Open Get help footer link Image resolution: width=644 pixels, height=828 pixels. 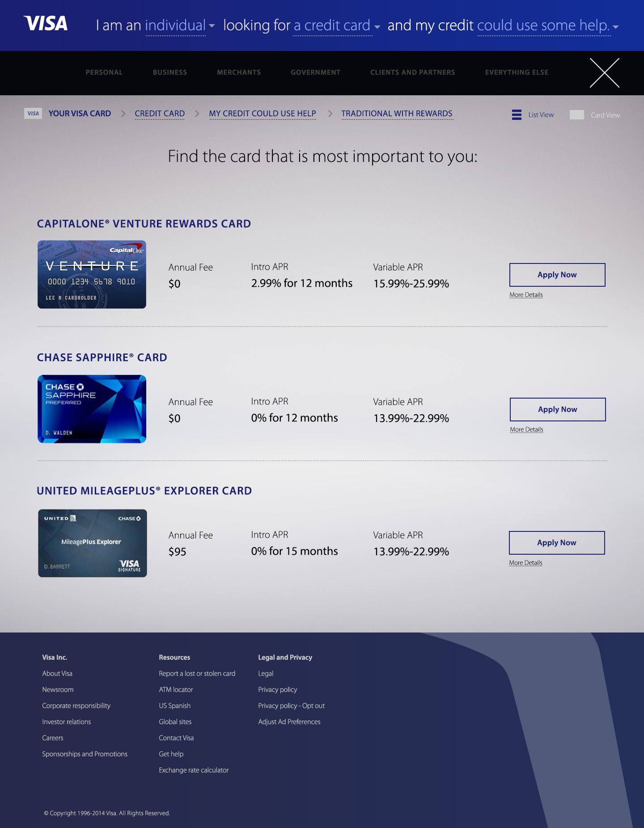171,754
